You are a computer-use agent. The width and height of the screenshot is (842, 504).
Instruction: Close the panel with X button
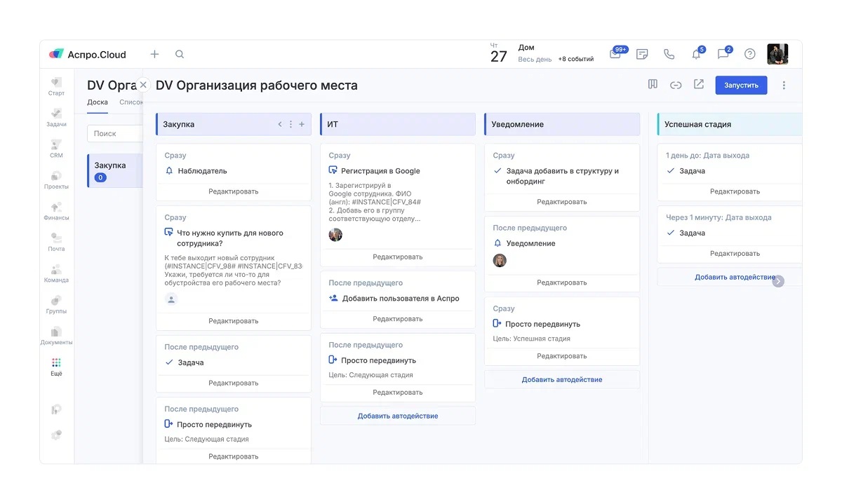[143, 85]
